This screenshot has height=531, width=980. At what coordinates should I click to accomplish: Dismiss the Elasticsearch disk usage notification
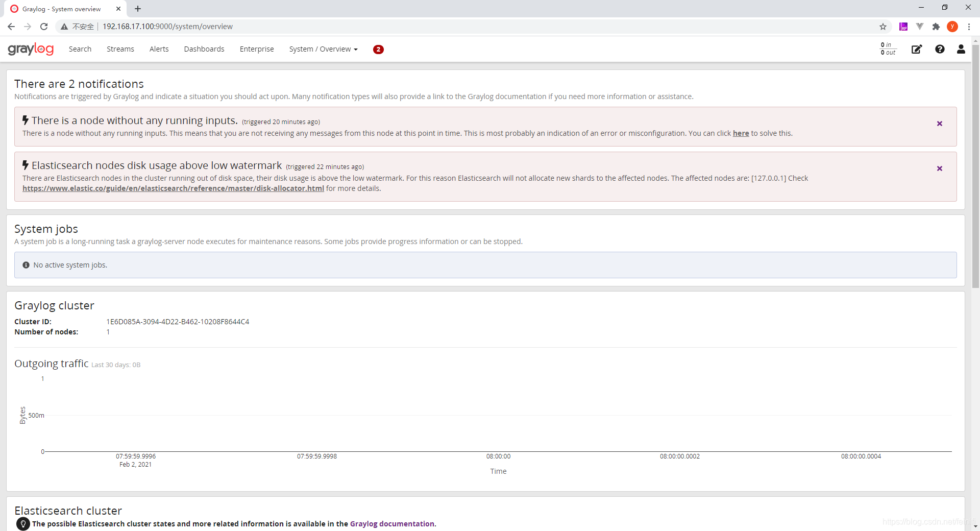click(x=940, y=168)
